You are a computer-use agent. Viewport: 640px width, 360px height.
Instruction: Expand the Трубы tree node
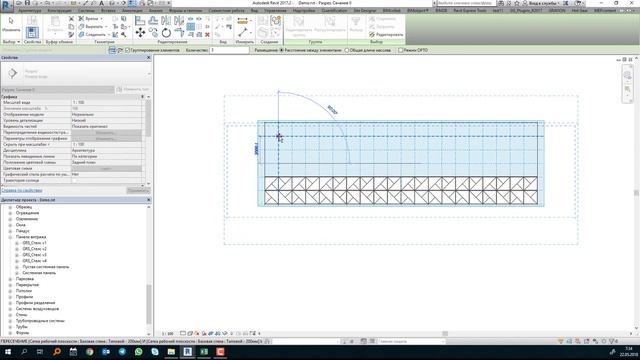pos(10,327)
